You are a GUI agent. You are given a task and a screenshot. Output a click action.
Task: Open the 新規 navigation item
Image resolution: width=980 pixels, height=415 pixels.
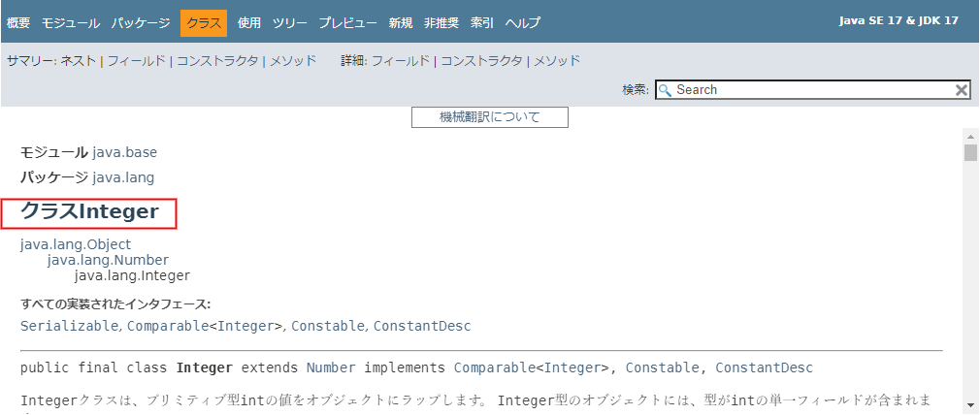tap(401, 23)
